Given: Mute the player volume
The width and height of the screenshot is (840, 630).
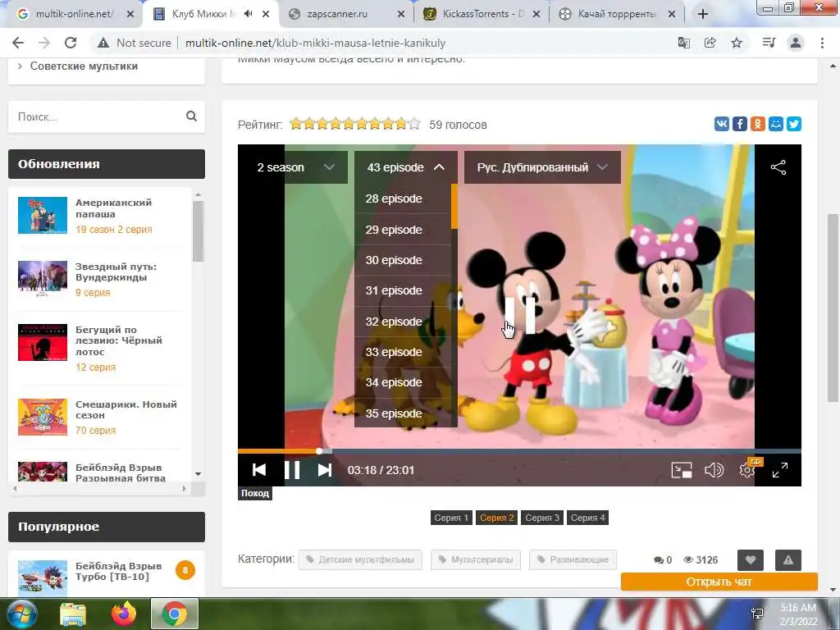Looking at the screenshot, I should coord(714,470).
